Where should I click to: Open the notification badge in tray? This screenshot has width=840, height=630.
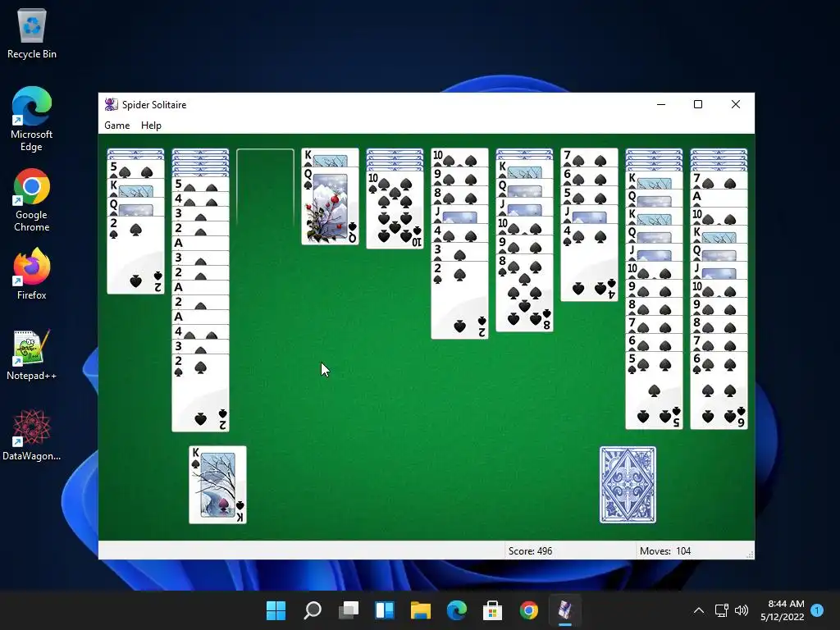[817, 610]
